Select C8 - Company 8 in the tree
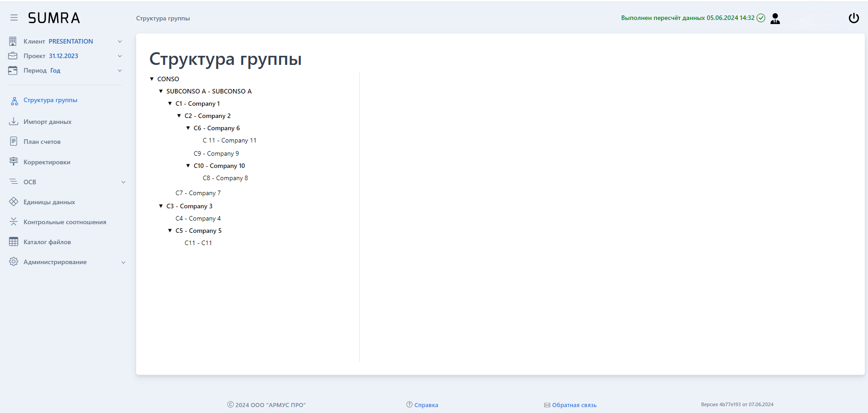Viewport: 868px width, 413px height. (x=226, y=177)
